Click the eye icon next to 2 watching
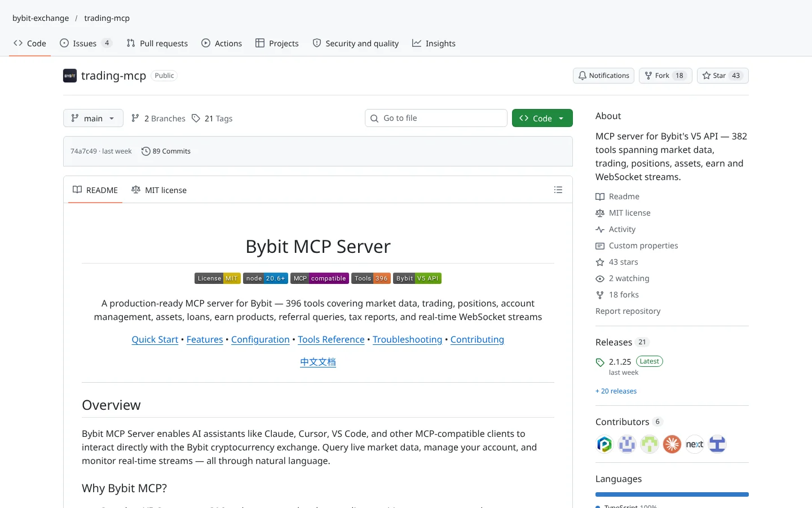Viewport: 812px width, 508px height. (600, 279)
